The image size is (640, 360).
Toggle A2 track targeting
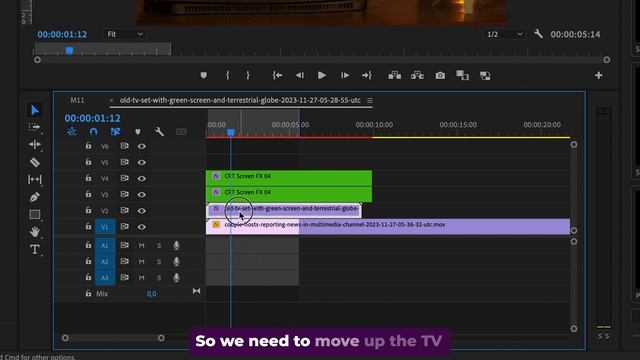105,262
